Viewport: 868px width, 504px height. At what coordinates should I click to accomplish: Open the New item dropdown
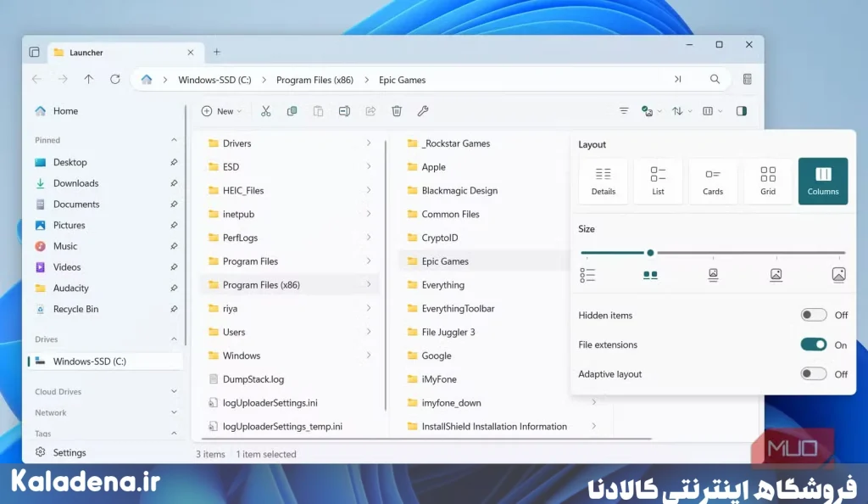(x=221, y=111)
